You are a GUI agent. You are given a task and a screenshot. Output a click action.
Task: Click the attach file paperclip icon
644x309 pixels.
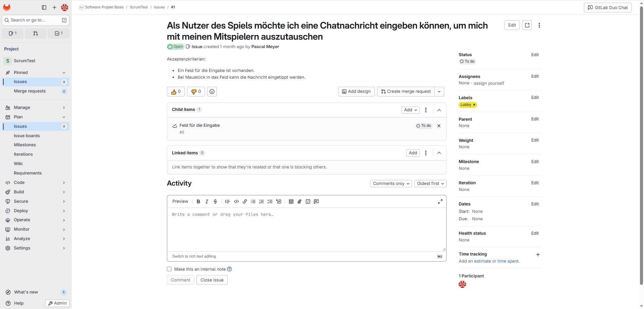tap(300, 202)
